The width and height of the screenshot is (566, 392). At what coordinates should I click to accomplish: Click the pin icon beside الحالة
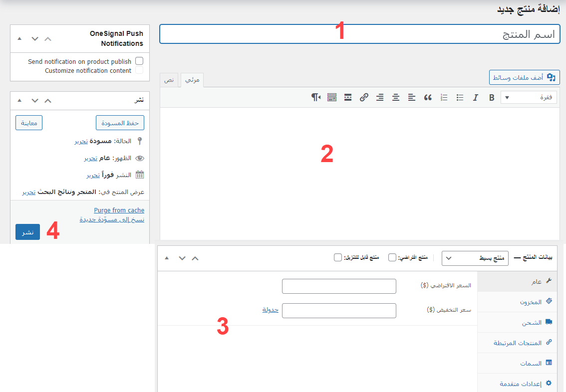(x=140, y=141)
